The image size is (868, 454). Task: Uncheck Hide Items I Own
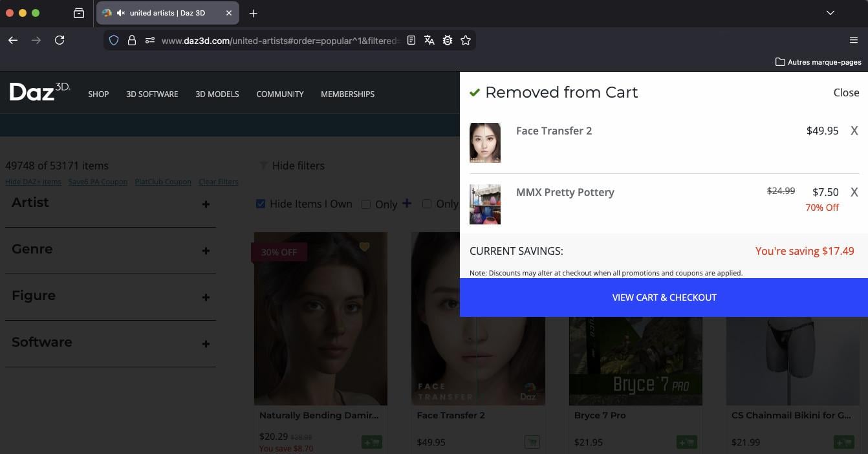click(x=261, y=204)
